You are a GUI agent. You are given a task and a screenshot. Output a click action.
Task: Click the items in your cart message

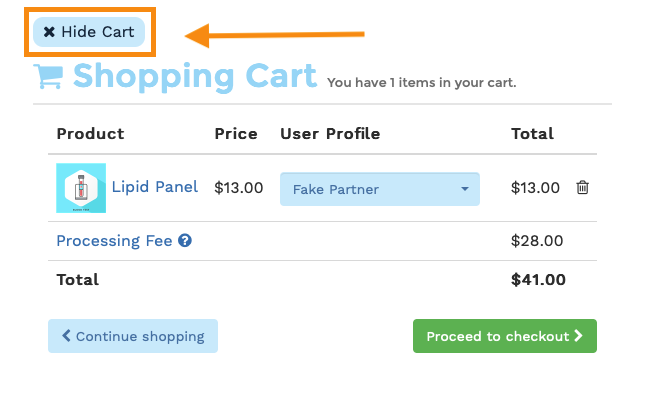(421, 83)
